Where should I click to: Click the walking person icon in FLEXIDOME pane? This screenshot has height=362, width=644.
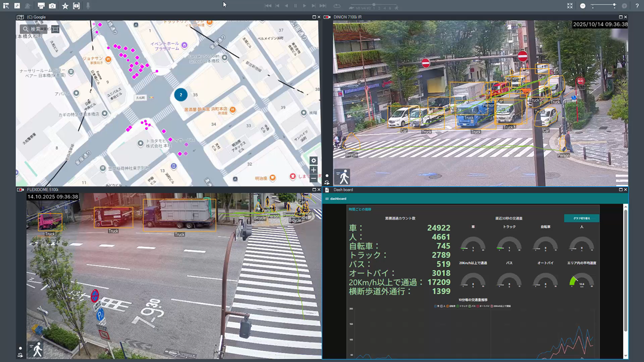click(x=37, y=350)
